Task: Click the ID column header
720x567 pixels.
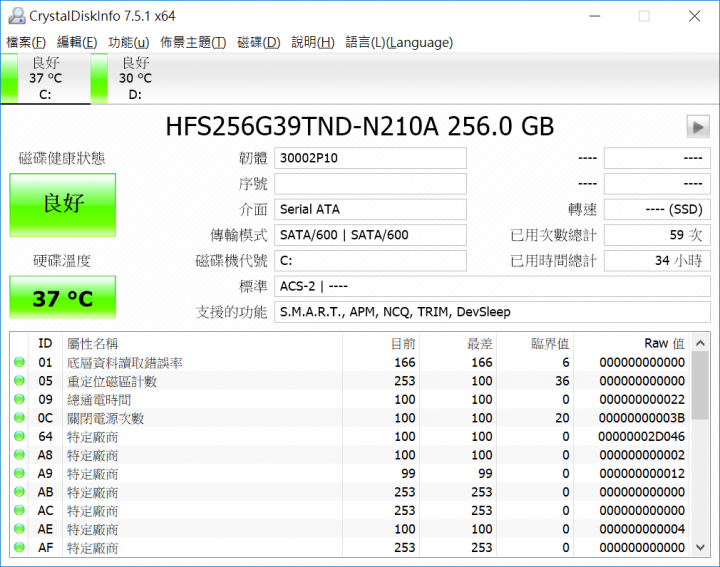Action: point(45,343)
